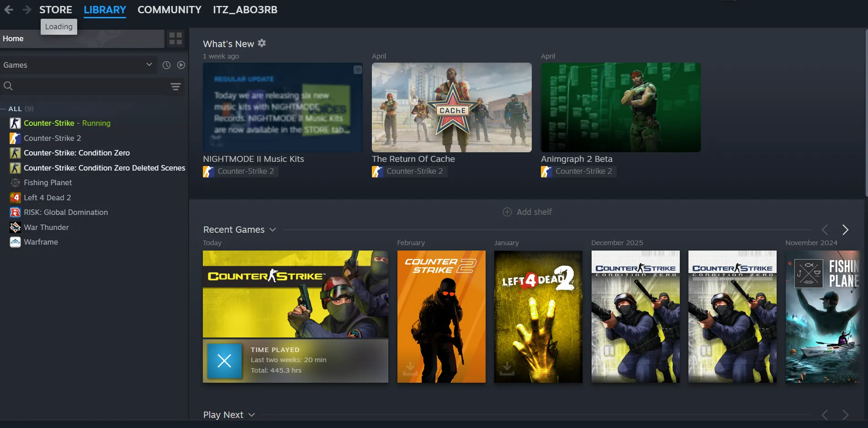
Task: Open Animgraph 2 Beta news image
Action: tap(621, 107)
